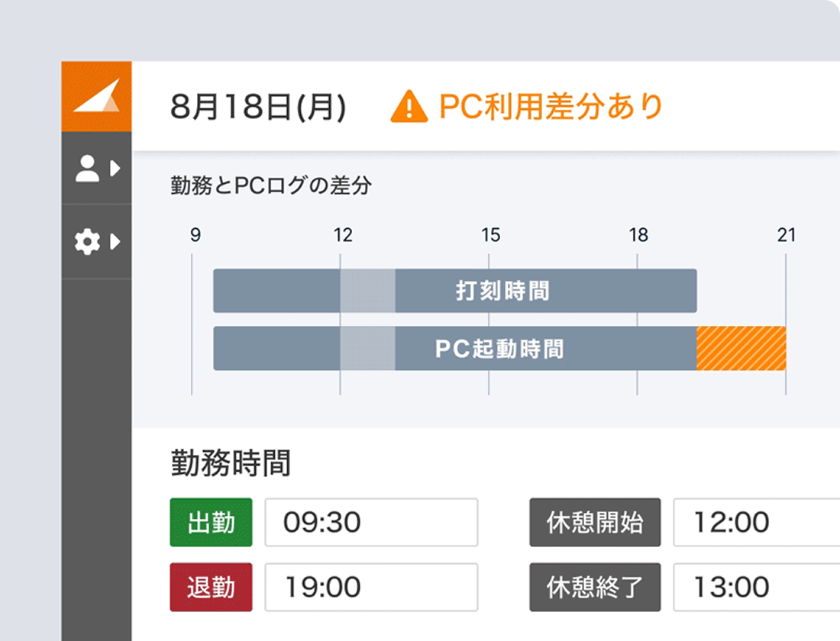Click the 8月18日(月) date heading
Screen dimensions: 840x641
point(258,107)
